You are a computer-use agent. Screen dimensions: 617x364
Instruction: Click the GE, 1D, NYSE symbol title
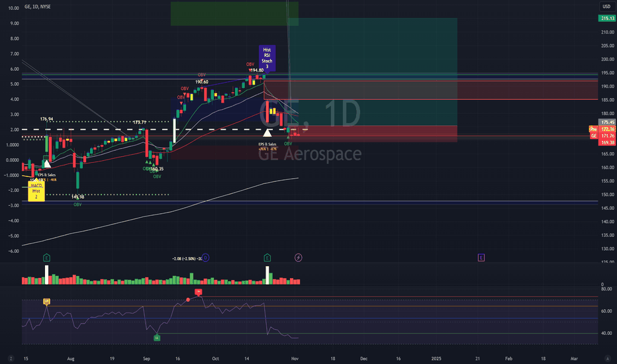pos(37,7)
